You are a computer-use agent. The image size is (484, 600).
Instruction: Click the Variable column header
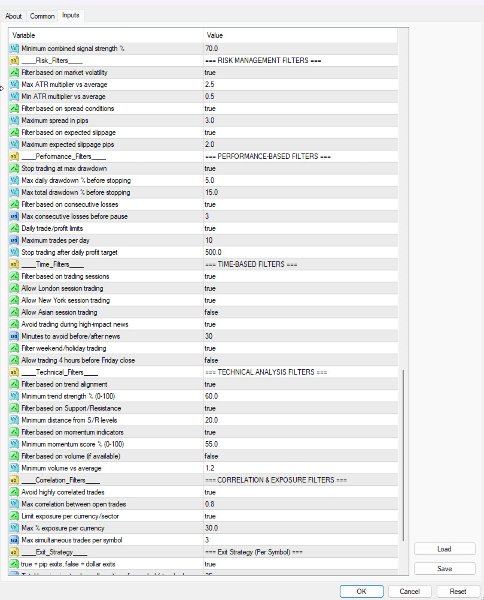pyautogui.click(x=106, y=35)
